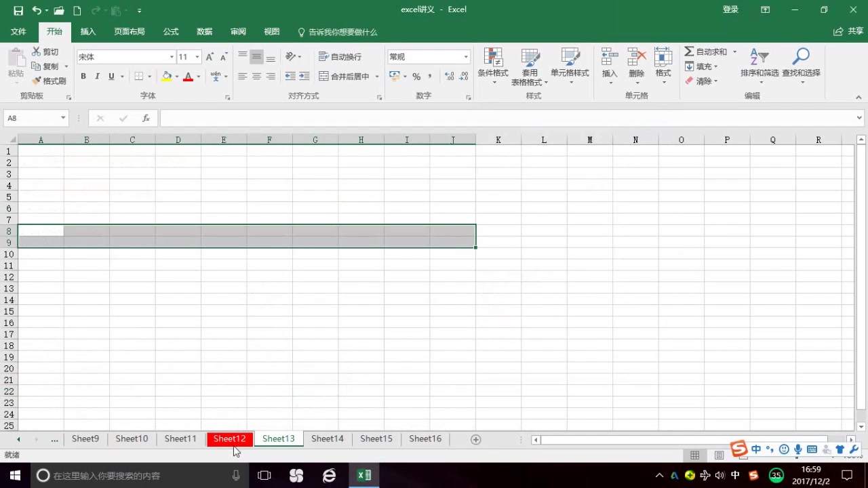Switch to the 插入 ribbon tab
This screenshot has width=868, height=488.
point(87,31)
